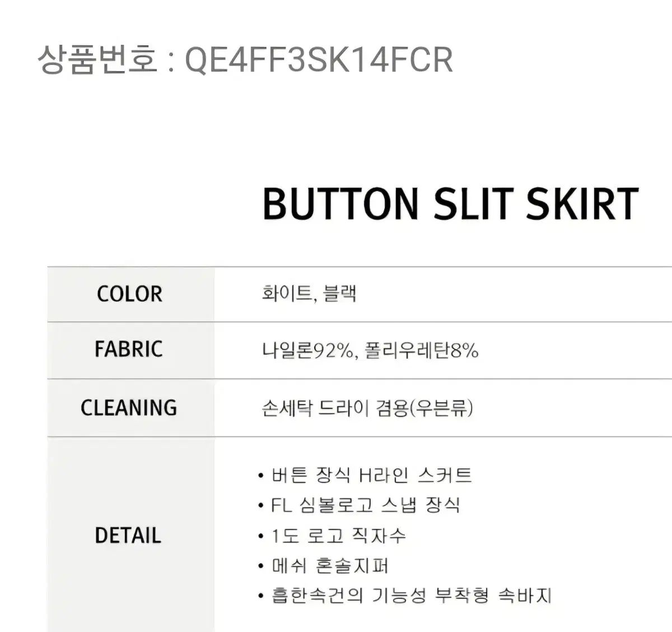Click the FABRIC row label
This screenshot has height=632, width=672.
(x=129, y=350)
